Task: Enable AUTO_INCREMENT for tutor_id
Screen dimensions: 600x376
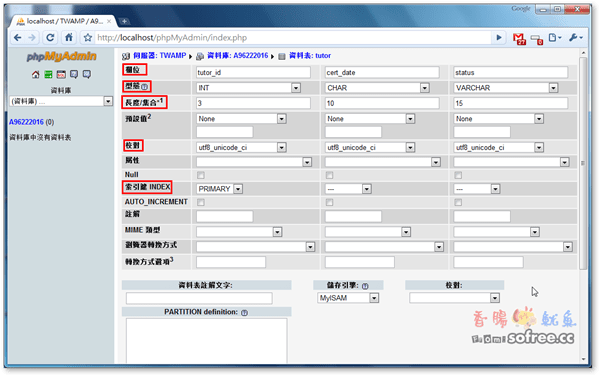Action: tap(201, 202)
